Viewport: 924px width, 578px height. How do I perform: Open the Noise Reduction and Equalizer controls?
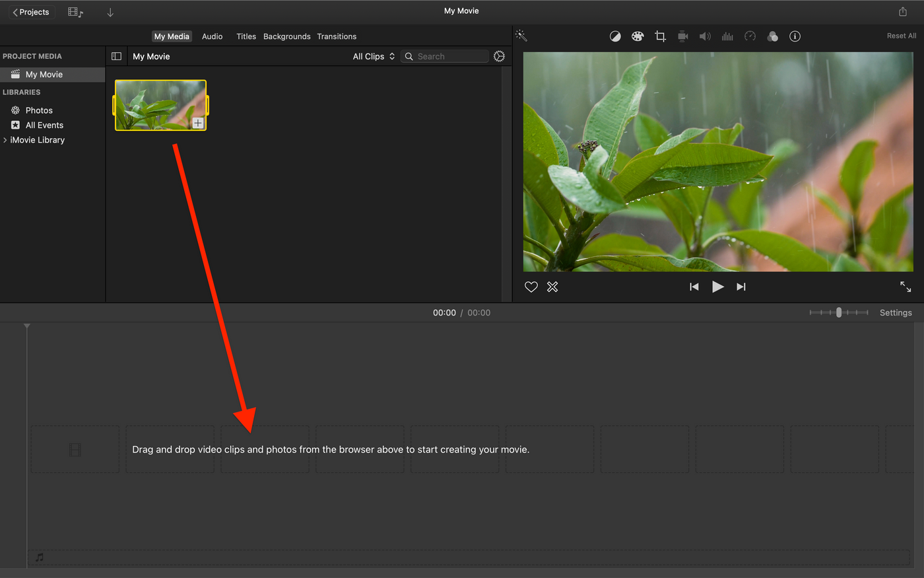(x=727, y=36)
